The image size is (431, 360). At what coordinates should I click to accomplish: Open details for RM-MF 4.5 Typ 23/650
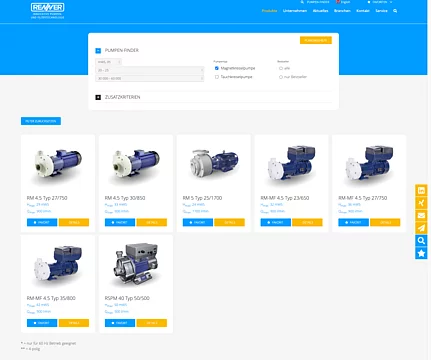pos(307,222)
